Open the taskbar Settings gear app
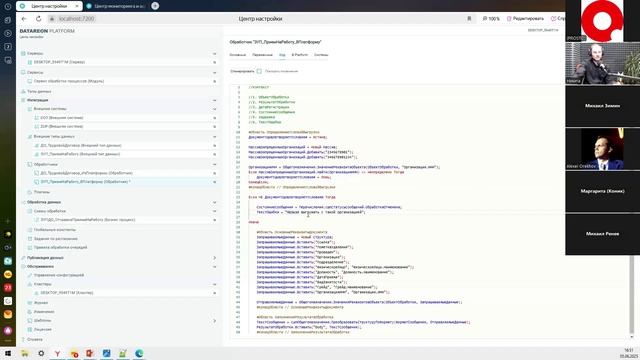 (41, 353)
